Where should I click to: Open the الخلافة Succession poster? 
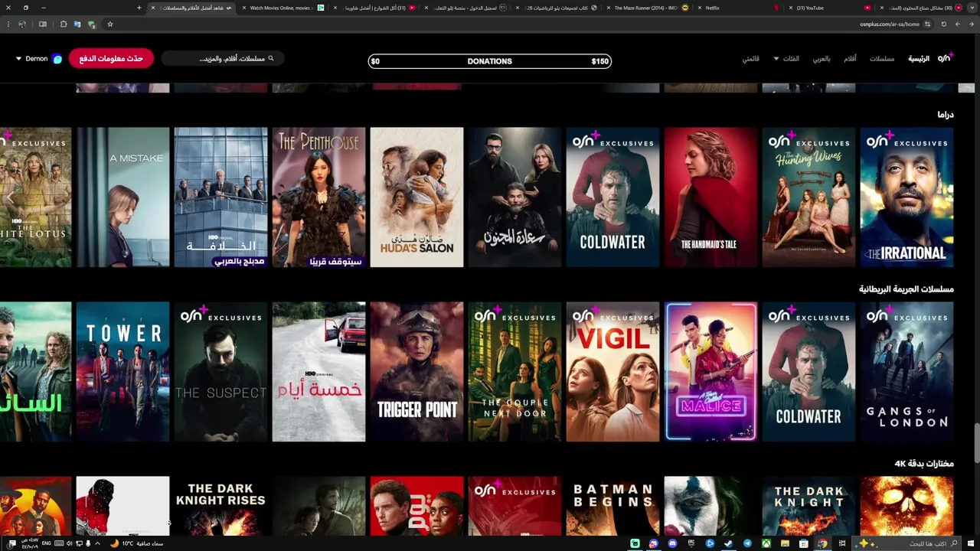point(220,197)
